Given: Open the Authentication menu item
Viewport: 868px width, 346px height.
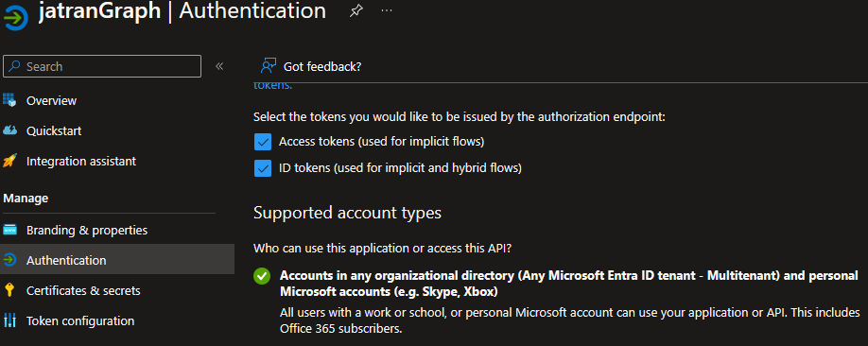Looking at the screenshot, I should coord(117,260).
